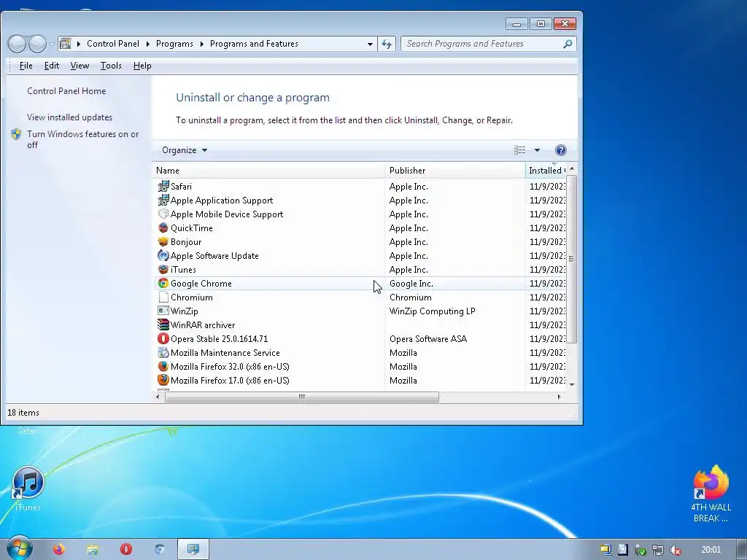This screenshot has height=560, width=747.
Task: Click the WinRAR archiver books icon
Action: pyautogui.click(x=163, y=324)
